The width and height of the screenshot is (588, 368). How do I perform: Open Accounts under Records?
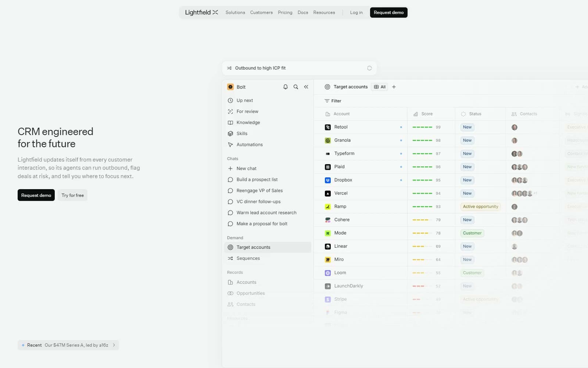pos(268,282)
